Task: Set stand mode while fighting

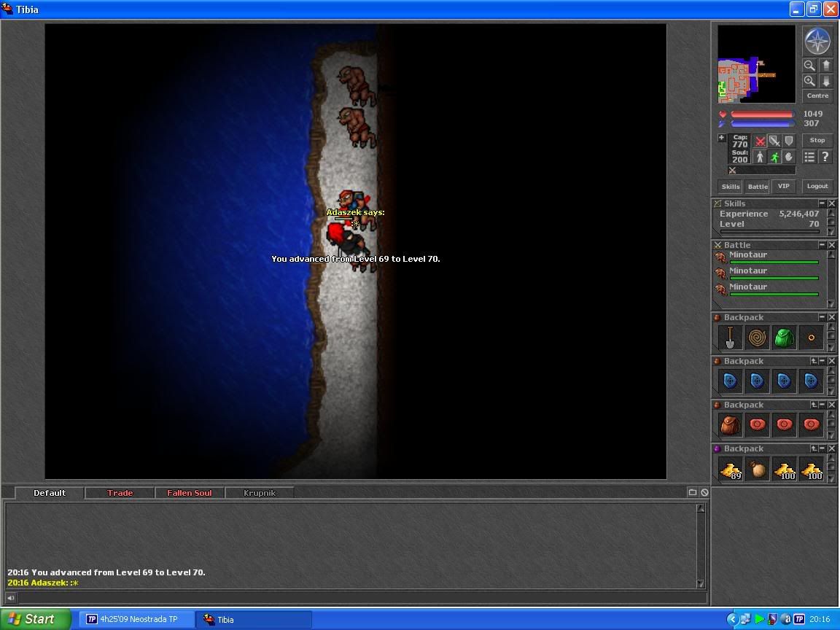Action: [x=760, y=157]
